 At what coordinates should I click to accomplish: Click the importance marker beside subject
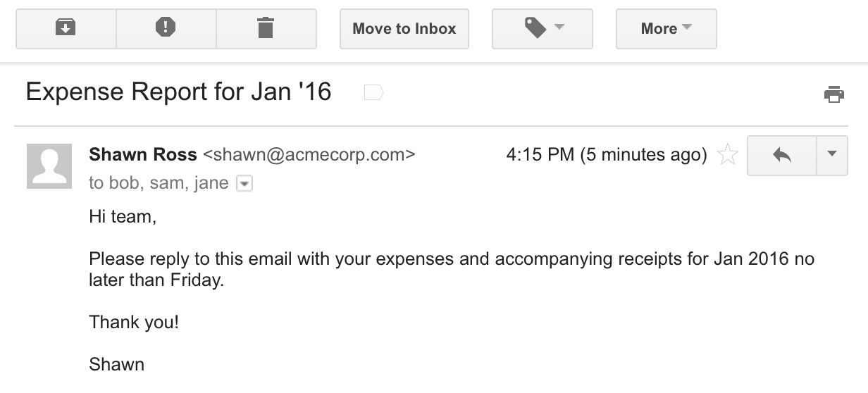[x=373, y=92]
